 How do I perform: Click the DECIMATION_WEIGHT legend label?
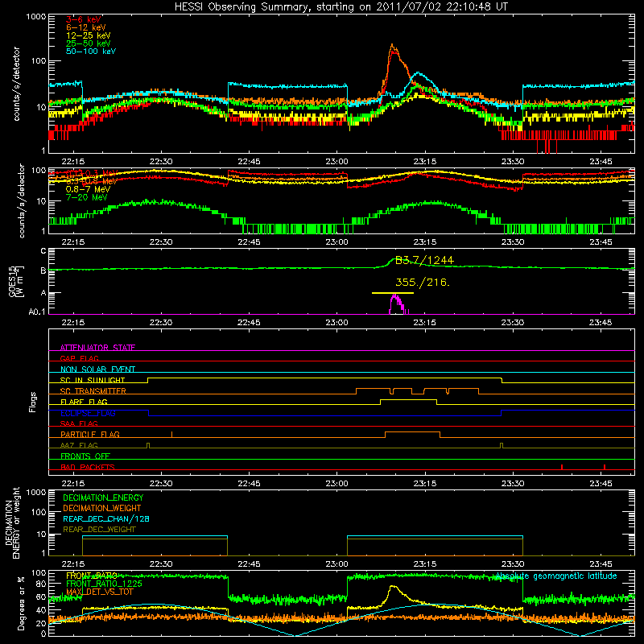[x=102, y=509]
